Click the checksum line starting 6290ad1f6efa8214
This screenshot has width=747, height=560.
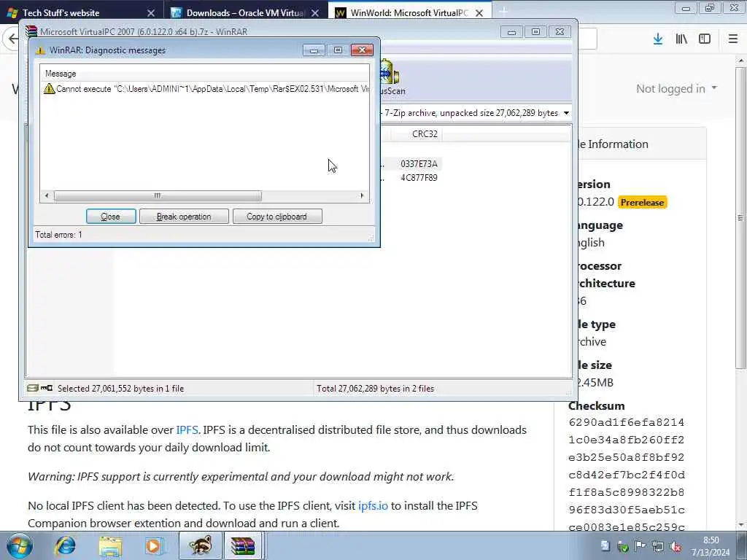(627, 422)
